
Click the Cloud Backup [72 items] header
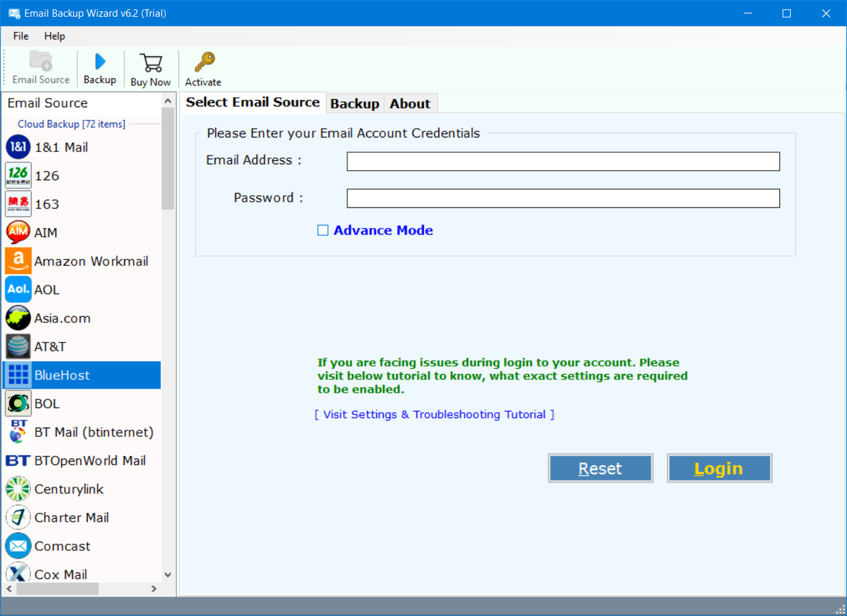[71, 124]
